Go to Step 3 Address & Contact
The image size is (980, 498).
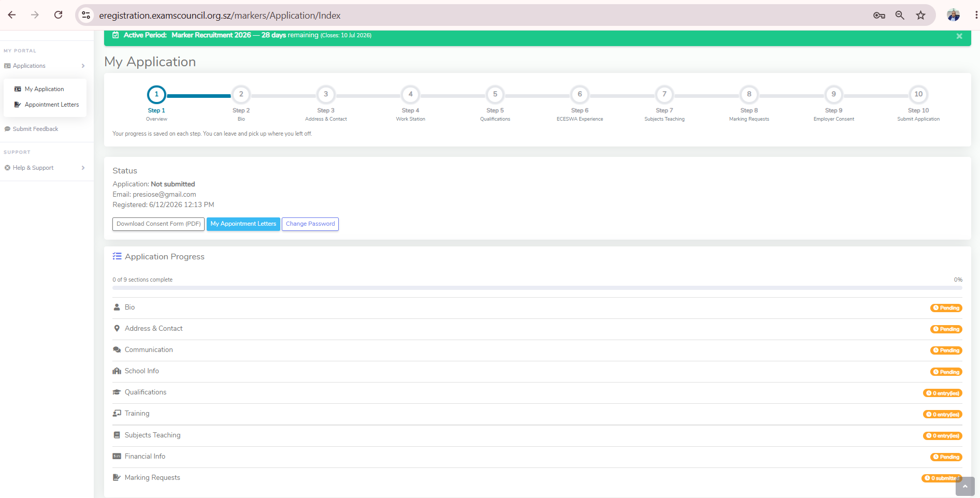[326, 94]
